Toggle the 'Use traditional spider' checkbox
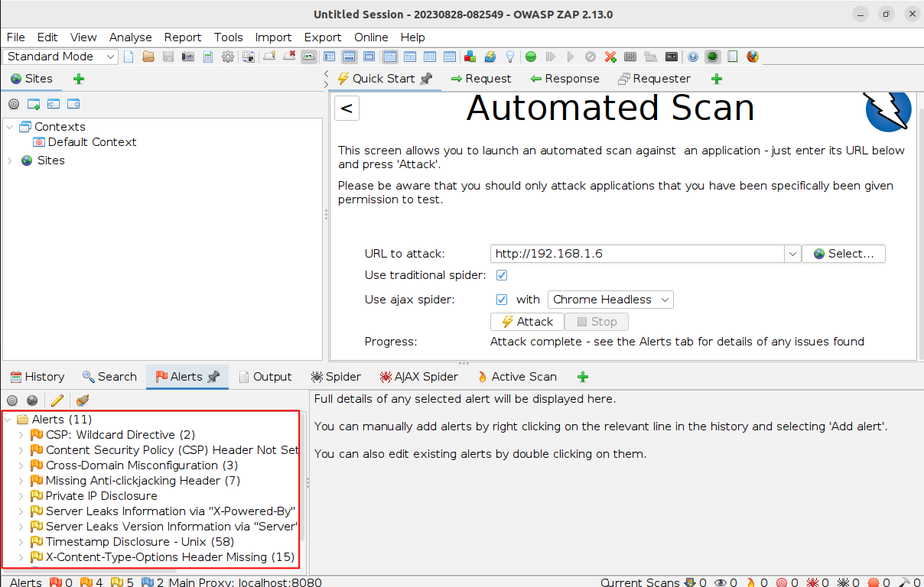Viewport: 924px width, 587px height. pos(502,275)
